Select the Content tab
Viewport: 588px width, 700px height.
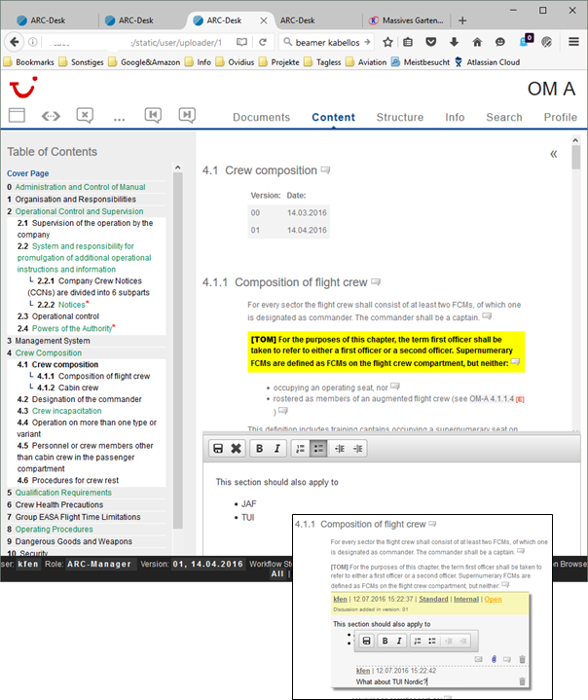click(x=333, y=117)
